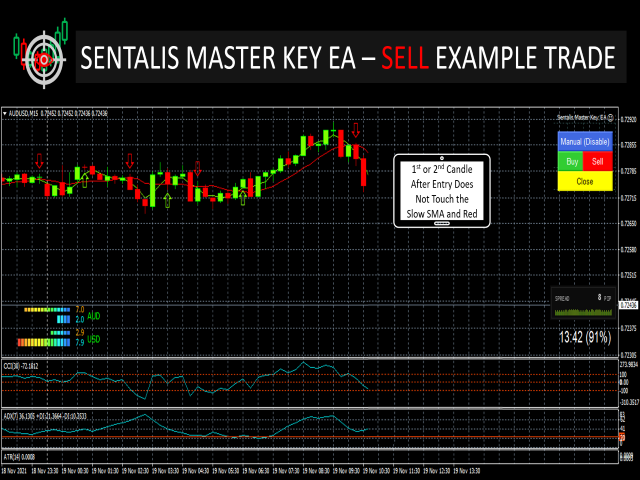The width and height of the screenshot is (640, 480).
Task: Click the AUD strength value 7.0
Action: (80, 310)
